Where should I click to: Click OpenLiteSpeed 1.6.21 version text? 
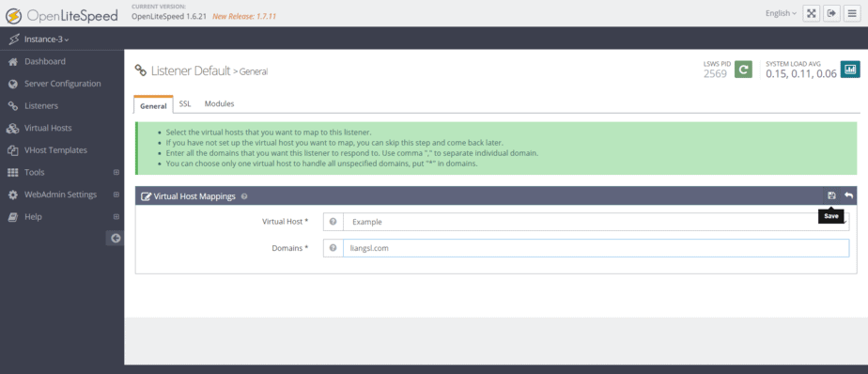pos(169,17)
